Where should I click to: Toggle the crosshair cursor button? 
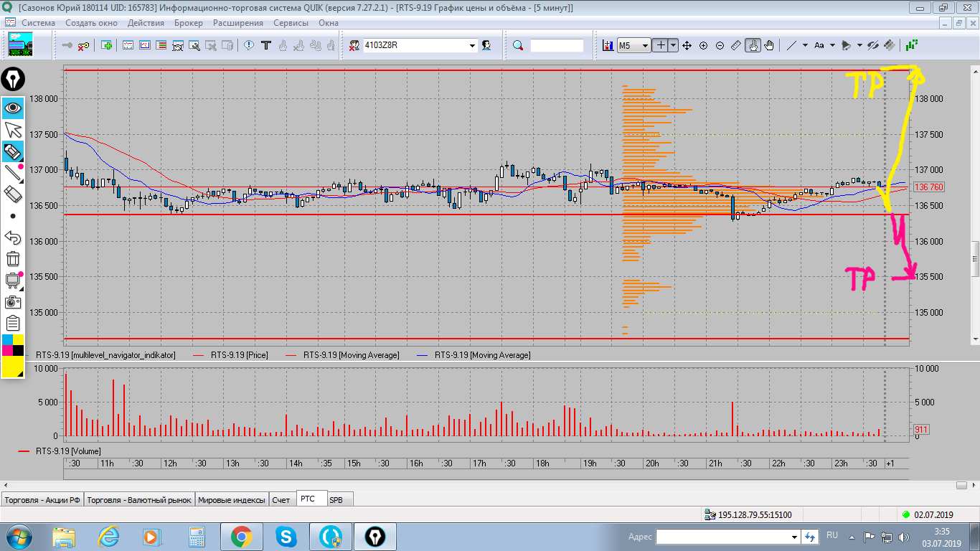tap(661, 45)
